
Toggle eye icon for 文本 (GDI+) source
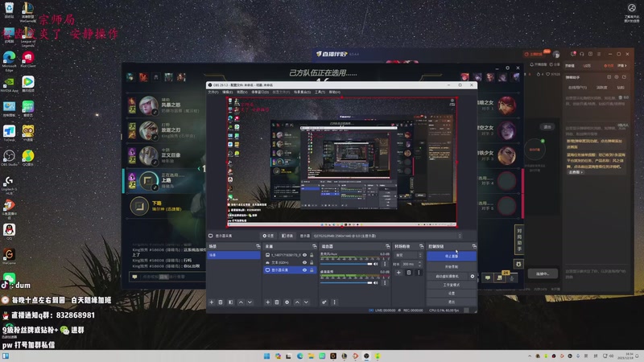pos(304,263)
